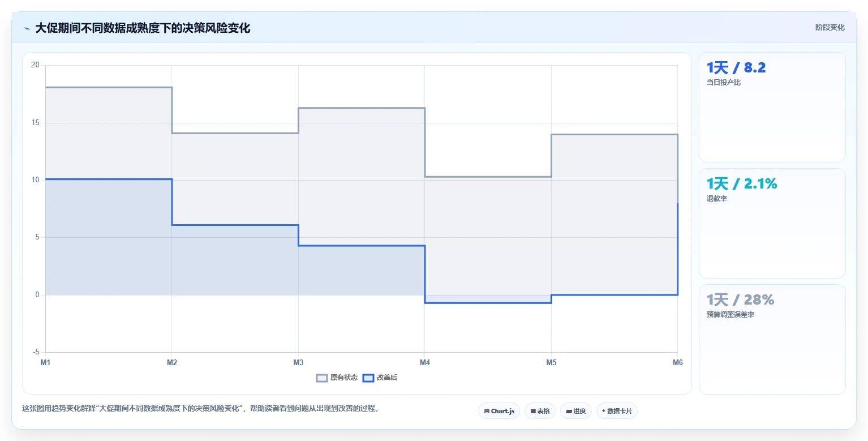
Task: Open the 当日投产比 data card
Action: (772, 108)
